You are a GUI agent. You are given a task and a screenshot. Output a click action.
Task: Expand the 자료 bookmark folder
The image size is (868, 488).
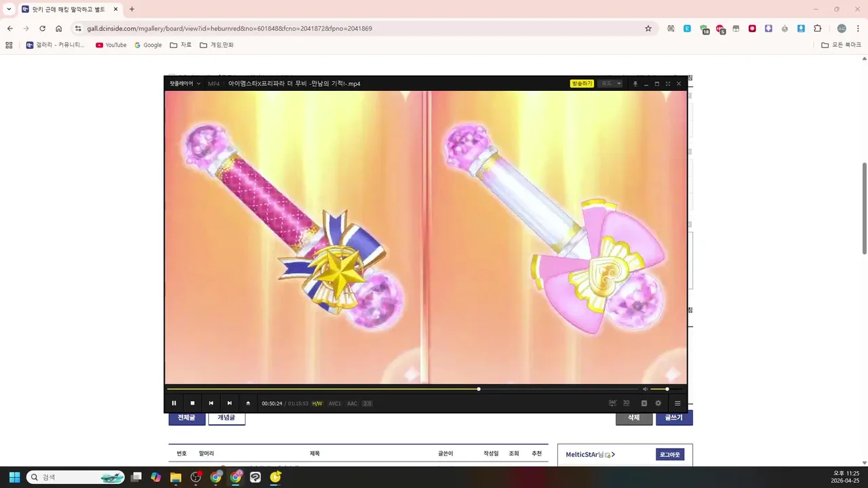coord(180,45)
